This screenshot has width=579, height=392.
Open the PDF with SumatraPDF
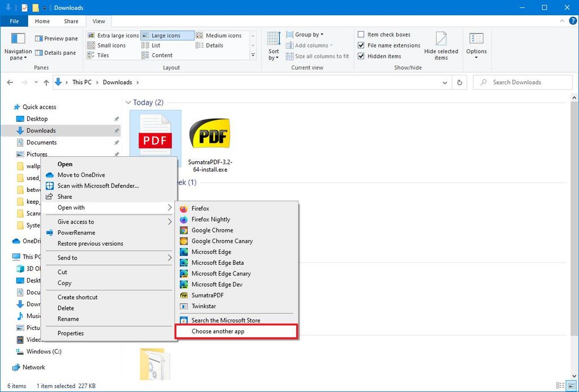pyautogui.click(x=207, y=295)
